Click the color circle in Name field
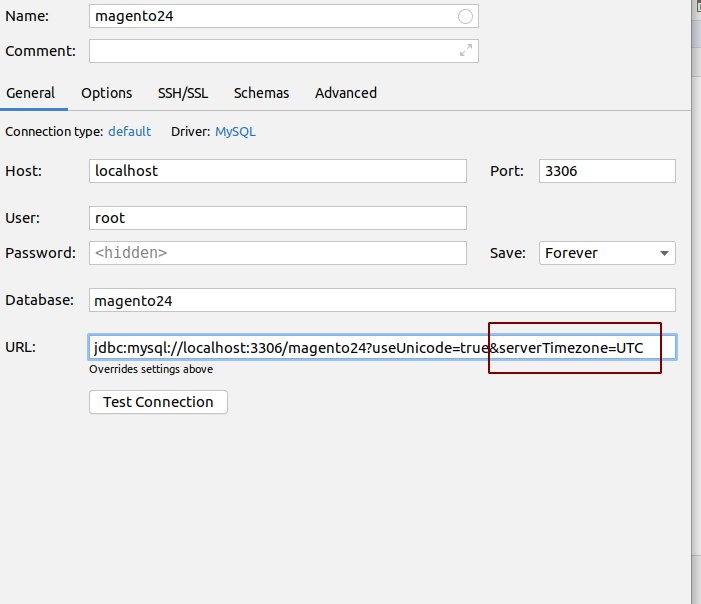 [x=465, y=17]
